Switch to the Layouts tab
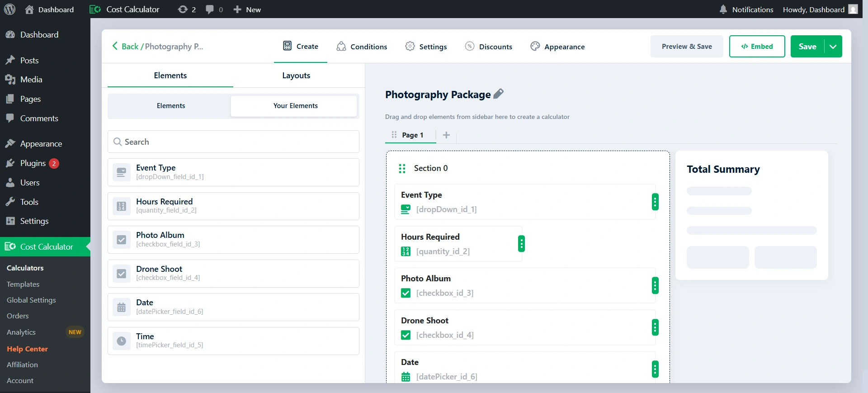This screenshot has width=868, height=393. point(296,76)
